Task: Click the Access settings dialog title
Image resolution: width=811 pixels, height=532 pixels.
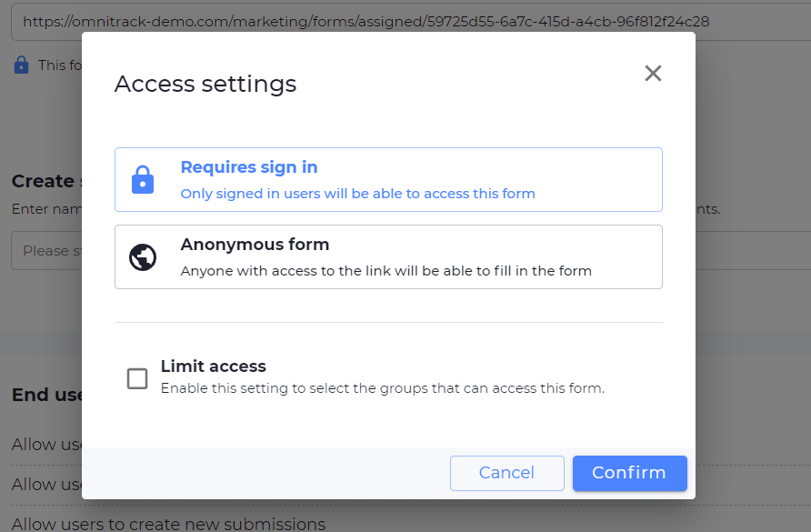Action: (205, 85)
